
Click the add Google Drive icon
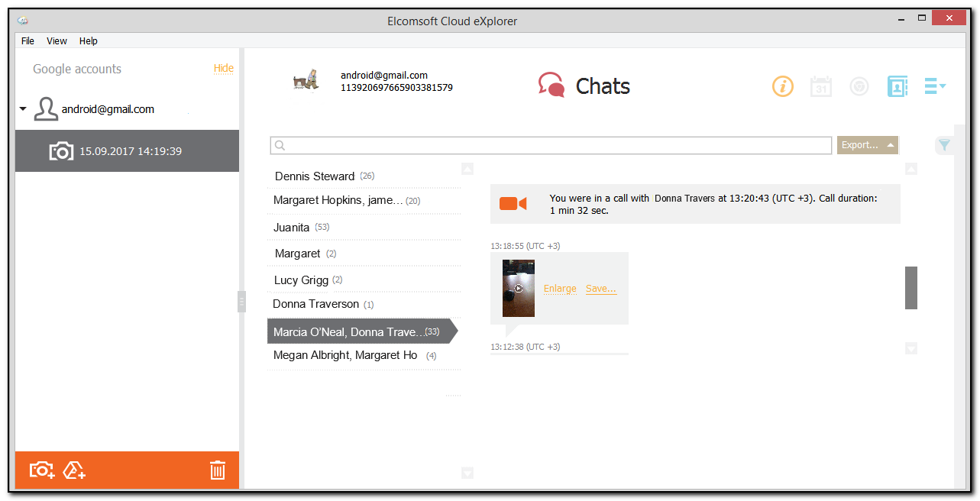(x=74, y=470)
